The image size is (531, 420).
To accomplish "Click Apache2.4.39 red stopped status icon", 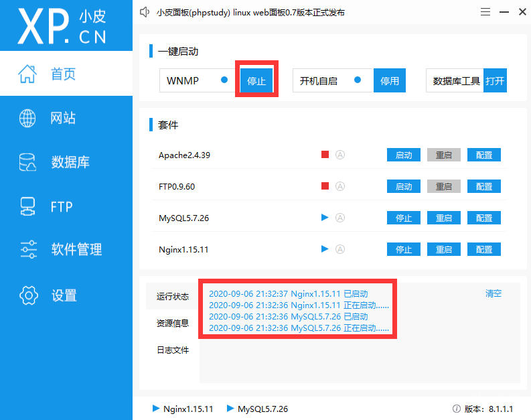I will [x=325, y=155].
